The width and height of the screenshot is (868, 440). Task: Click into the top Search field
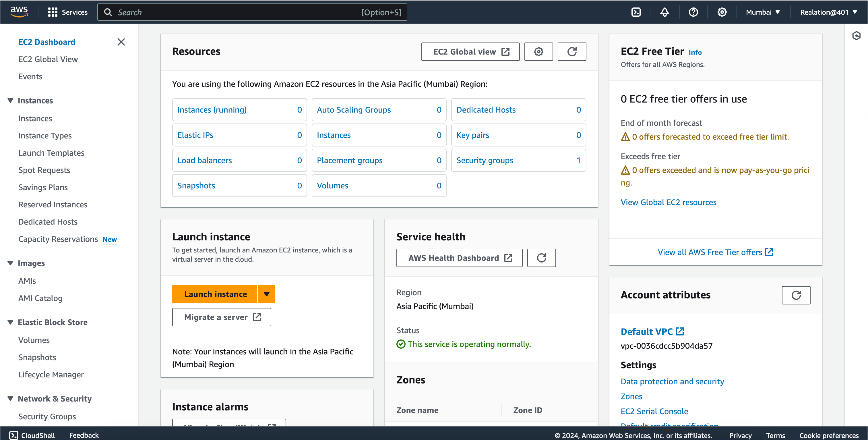coord(252,12)
